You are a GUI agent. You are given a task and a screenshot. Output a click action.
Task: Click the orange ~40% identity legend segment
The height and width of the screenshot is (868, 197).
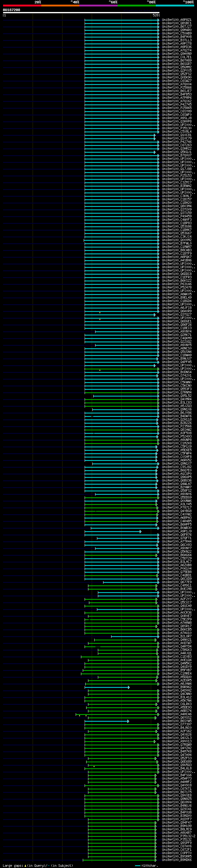tap(60, 6)
